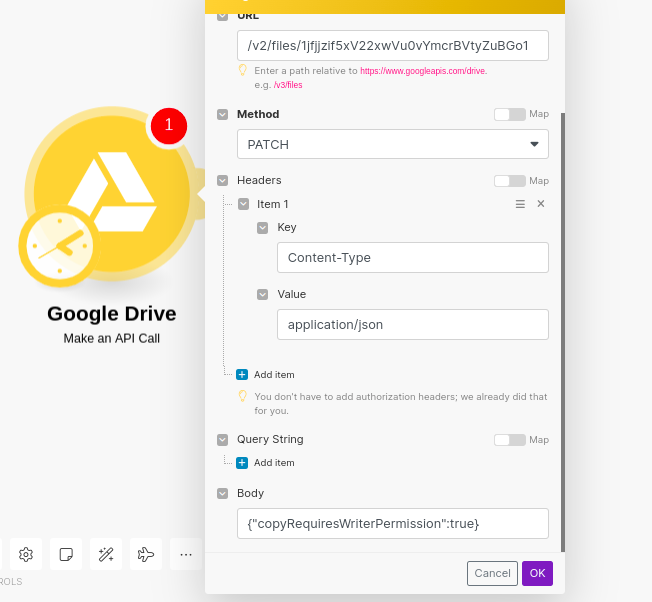Click the Cancel button

[x=492, y=573]
